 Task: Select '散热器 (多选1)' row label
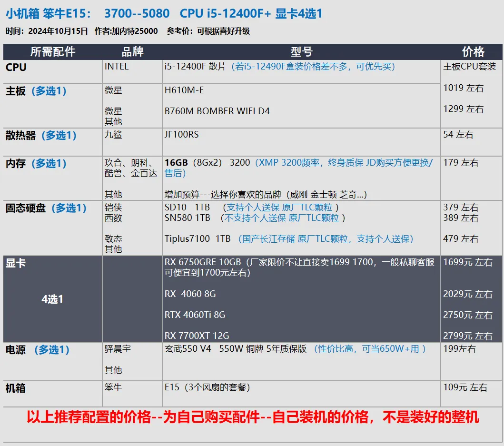41,135
